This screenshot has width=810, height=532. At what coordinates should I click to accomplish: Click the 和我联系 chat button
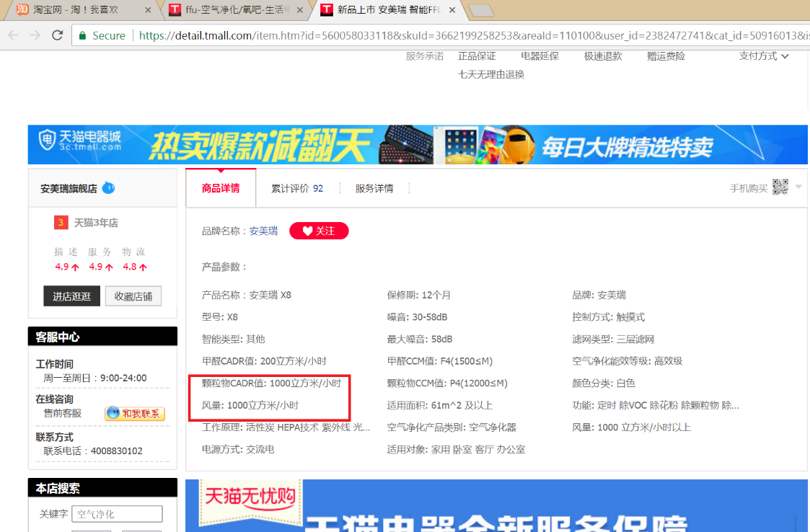(135, 413)
